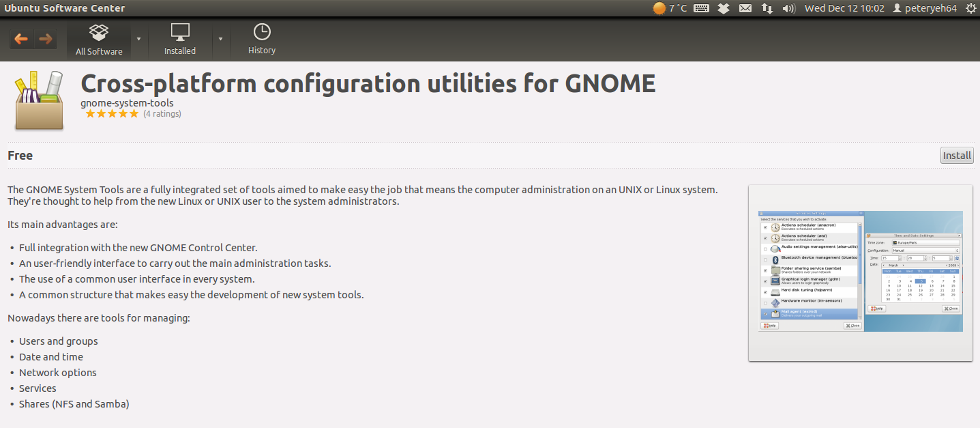980x428 pixels.
Task: Install gnome-system-tools with the Install button
Action: point(957,155)
